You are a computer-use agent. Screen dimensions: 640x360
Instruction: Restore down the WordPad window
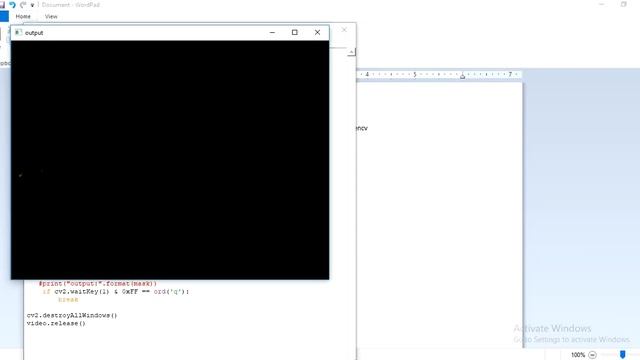(624, 4)
